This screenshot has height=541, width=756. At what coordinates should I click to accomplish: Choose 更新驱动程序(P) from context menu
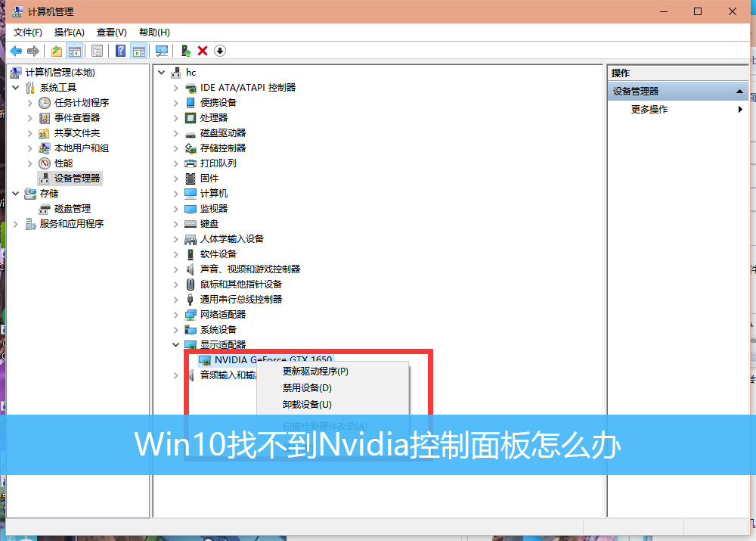pos(315,372)
